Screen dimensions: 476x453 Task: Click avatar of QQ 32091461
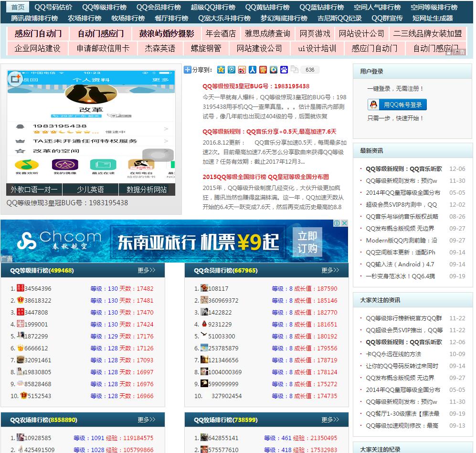pos(21,360)
